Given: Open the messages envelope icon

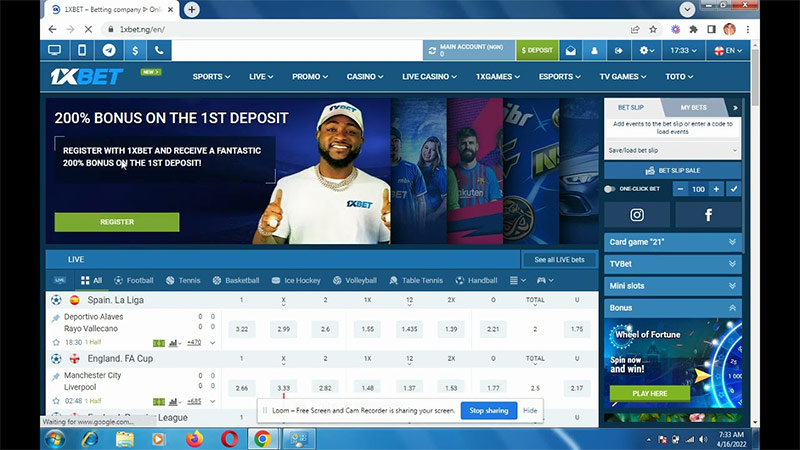Looking at the screenshot, I should pos(570,51).
